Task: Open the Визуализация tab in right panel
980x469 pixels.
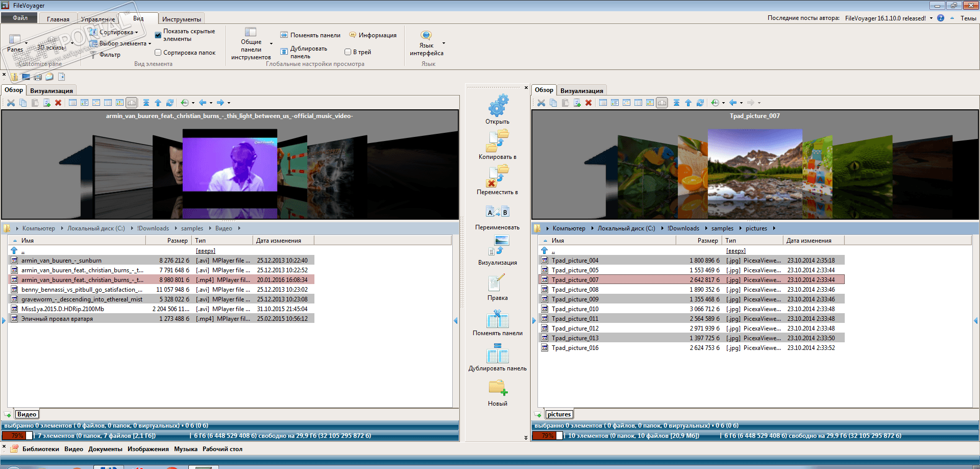Action: point(582,91)
